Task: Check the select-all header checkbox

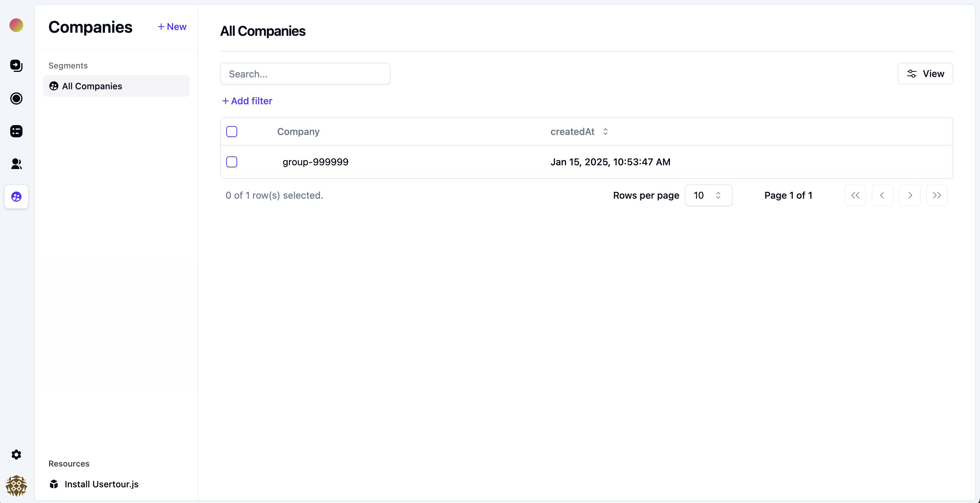Action: tap(232, 132)
